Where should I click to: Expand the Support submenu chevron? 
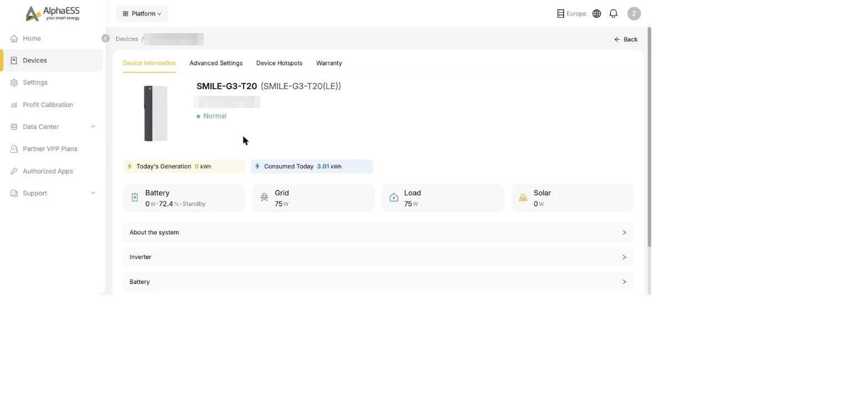pos(92,193)
